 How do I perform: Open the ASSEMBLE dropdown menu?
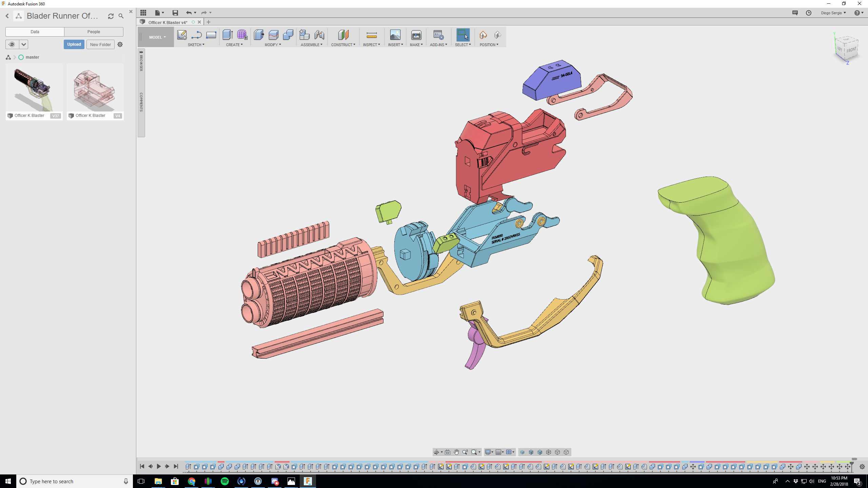click(311, 45)
